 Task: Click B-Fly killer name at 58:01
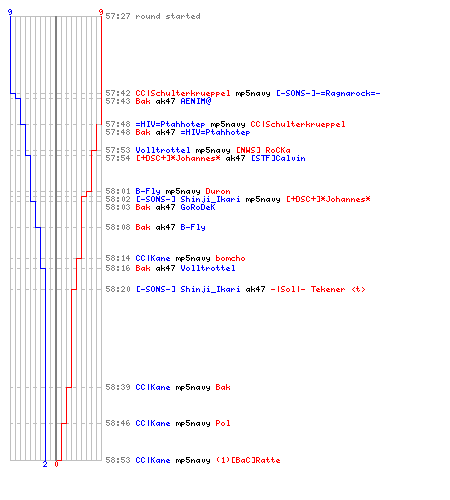pos(148,191)
